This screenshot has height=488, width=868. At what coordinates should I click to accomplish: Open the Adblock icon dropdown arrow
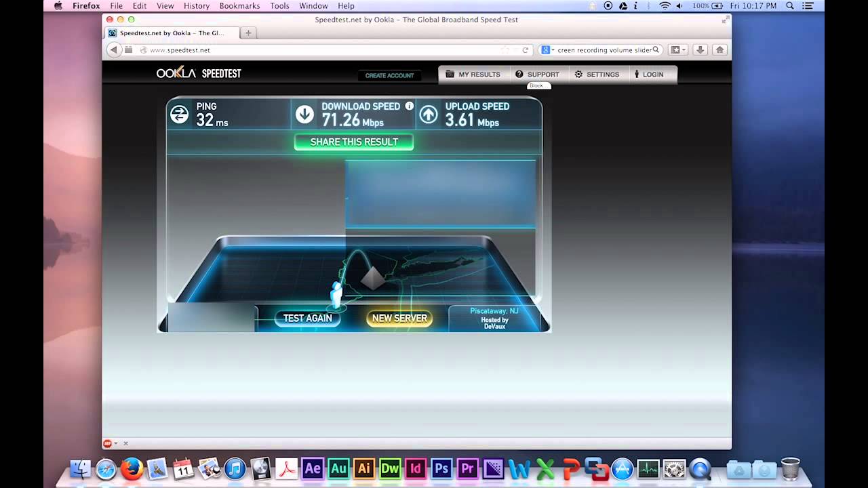(115, 443)
